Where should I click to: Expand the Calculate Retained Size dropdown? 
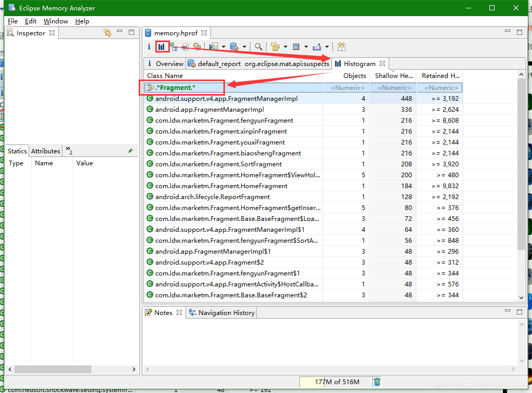coord(306,47)
